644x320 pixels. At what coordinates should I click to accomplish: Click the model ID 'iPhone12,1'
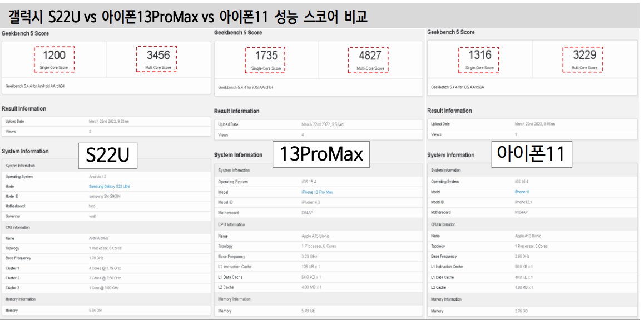coord(523,202)
